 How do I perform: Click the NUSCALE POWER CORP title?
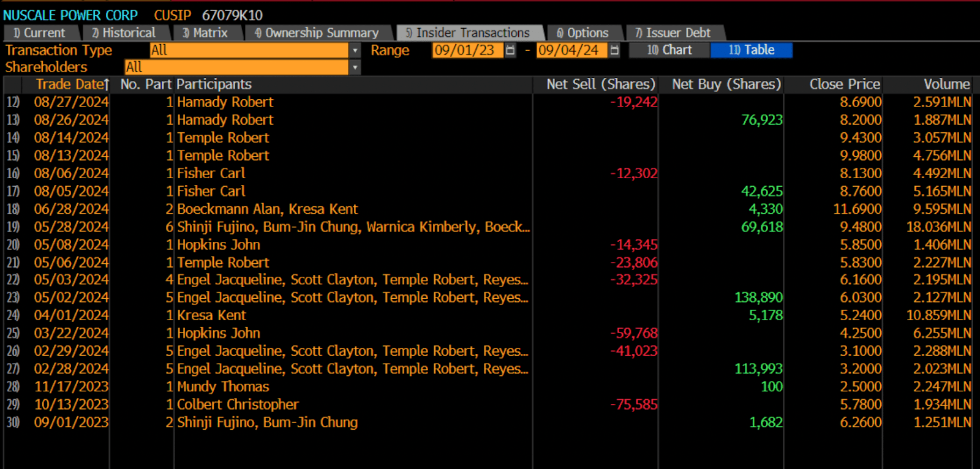70,15
